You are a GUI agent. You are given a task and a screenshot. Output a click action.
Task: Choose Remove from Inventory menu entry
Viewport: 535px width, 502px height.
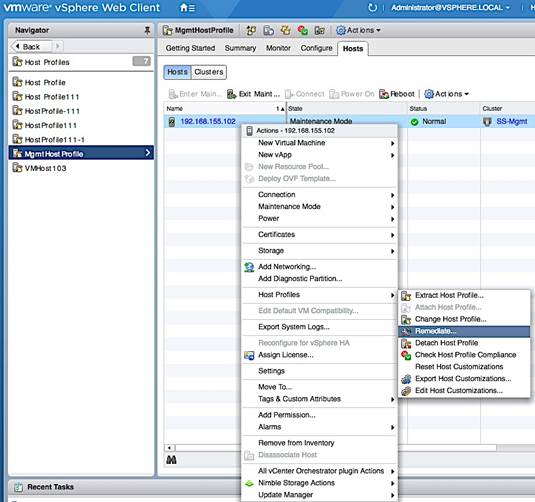pos(296,443)
